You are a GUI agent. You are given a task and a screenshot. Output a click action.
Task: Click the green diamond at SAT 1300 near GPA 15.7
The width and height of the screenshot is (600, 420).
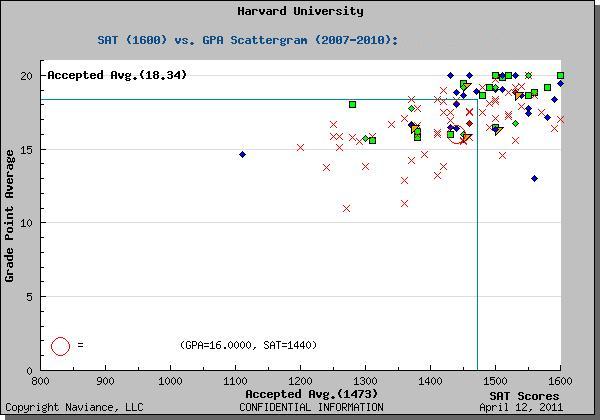(x=365, y=138)
